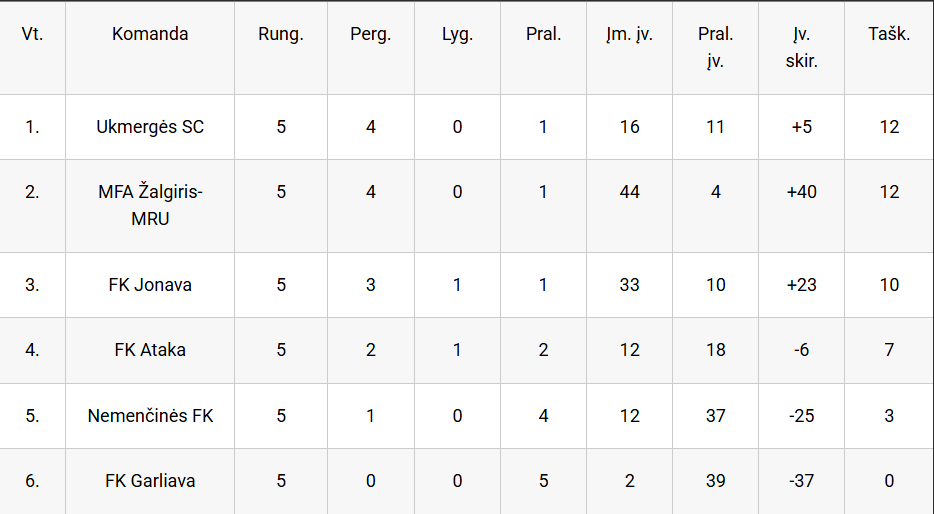Click FK Jonava's 33 goals scored cell

coord(630,285)
